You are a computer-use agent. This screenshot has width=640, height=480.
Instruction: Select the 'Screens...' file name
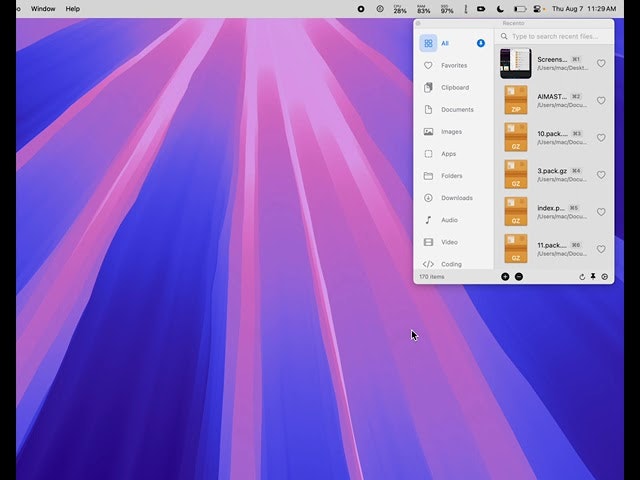click(552, 60)
